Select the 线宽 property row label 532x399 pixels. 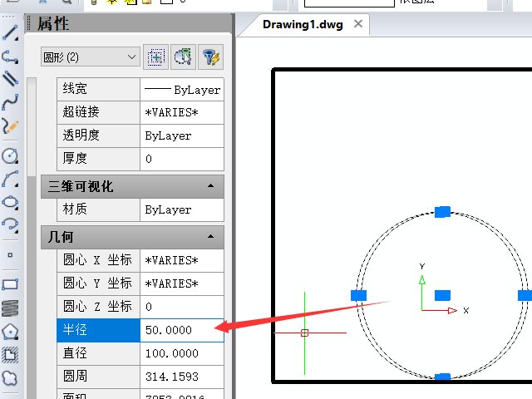point(98,90)
